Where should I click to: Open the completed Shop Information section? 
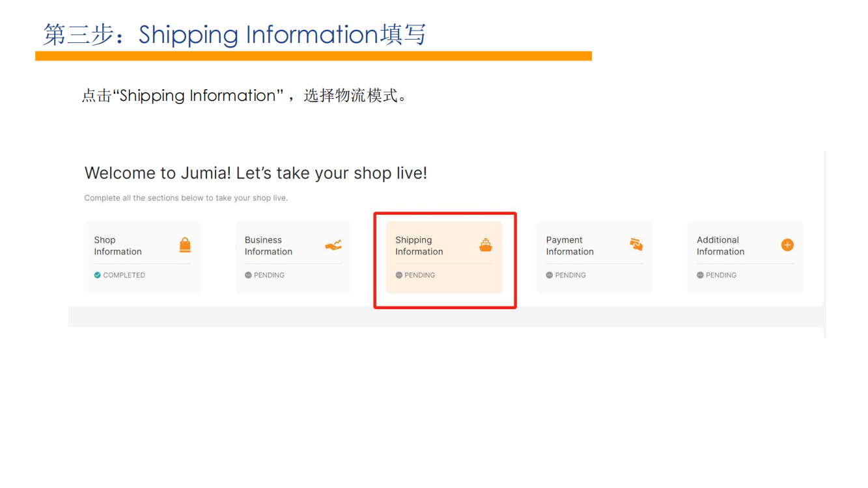point(142,257)
